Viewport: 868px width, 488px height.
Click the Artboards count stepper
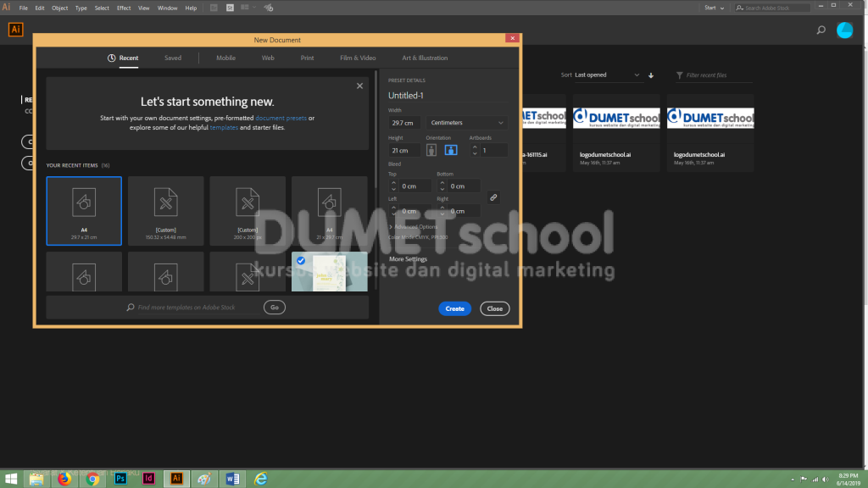(475, 150)
